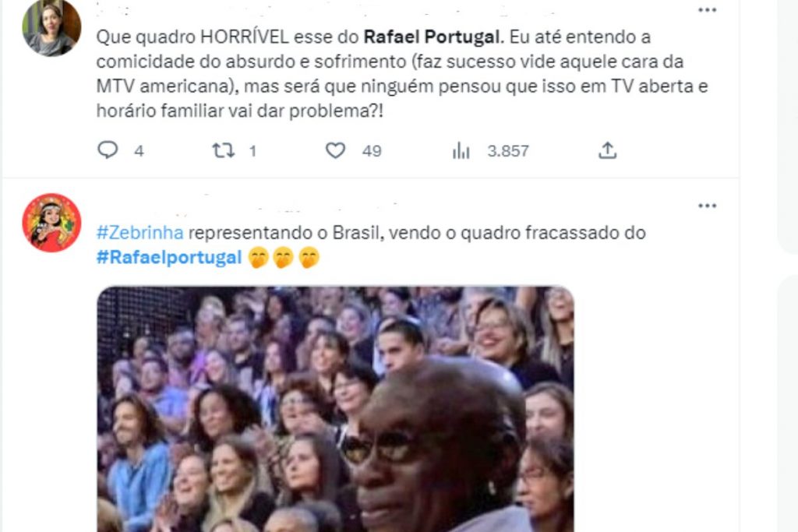Click the view count 3.857
The width and height of the screenshot is (798, 532).
508,151
